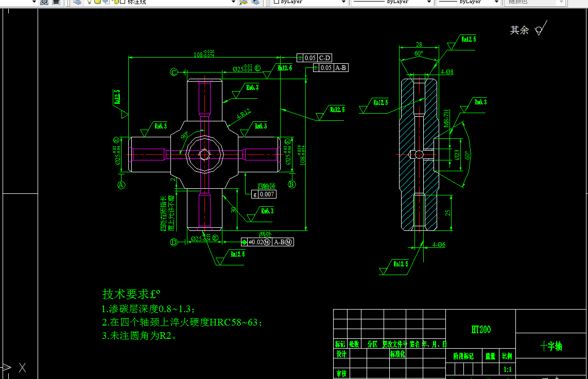The width and height of the screenshot is (588, 379).
Task: Select datum circle B
Action: coord(292,184)
